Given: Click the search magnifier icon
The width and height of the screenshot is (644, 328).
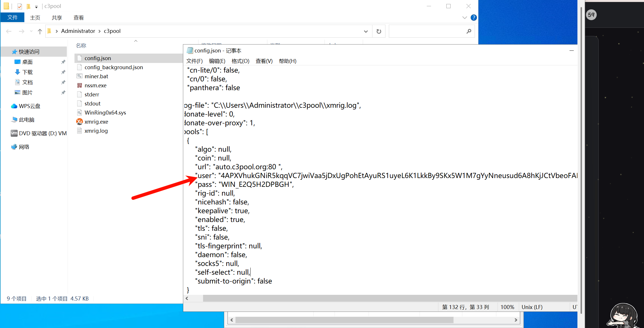Looking at the screenshot, I should pos(469,31).
